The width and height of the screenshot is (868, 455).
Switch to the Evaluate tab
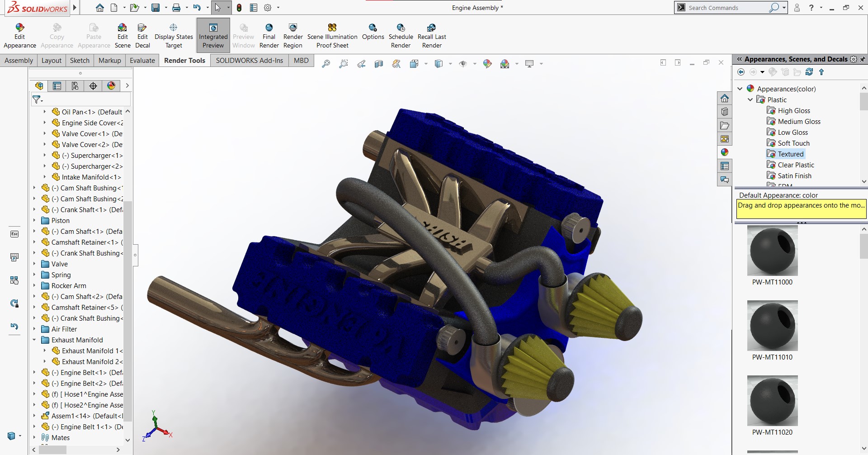coord(142,60)
